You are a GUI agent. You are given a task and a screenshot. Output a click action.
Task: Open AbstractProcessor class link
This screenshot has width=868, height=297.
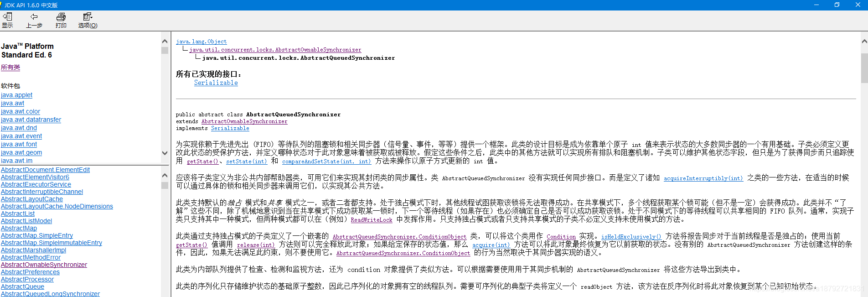pyautogui.click(x=27, y=279)
